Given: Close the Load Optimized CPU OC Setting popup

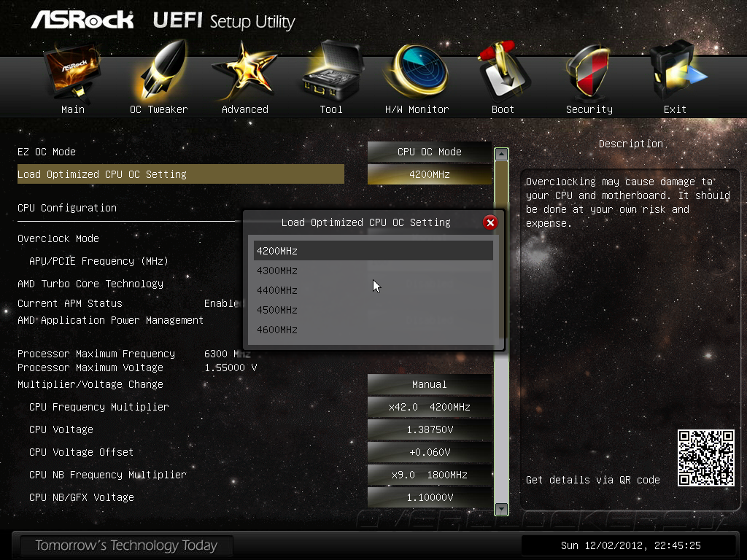Looking at the screenshot, I should click(x=490, y=222).
